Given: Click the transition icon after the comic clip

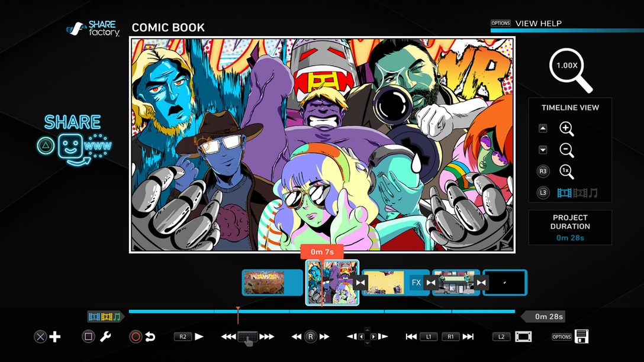Looking at the screenshot, I should click(360, 282).
